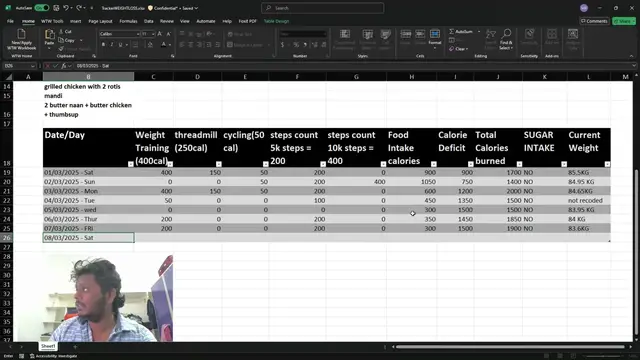Click the Clear eraser button

pos(458,49)
